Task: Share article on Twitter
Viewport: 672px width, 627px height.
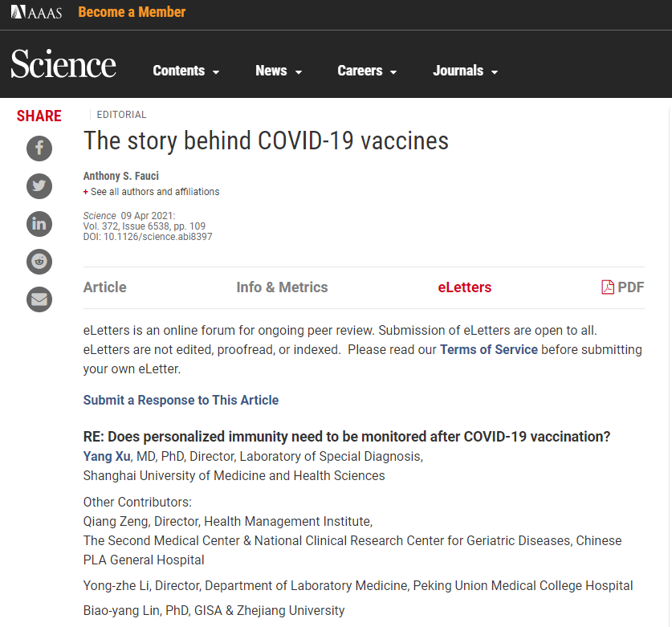Action: pyautogui.click(x=39, y=186)
